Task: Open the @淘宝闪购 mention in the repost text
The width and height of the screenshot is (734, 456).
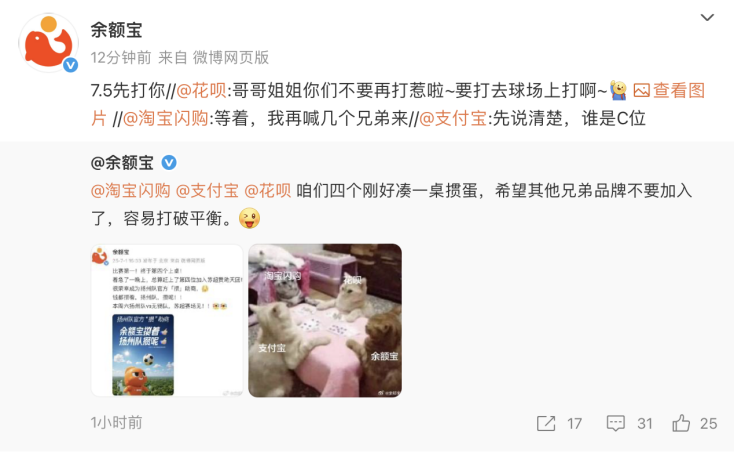Action: point(166,118)
